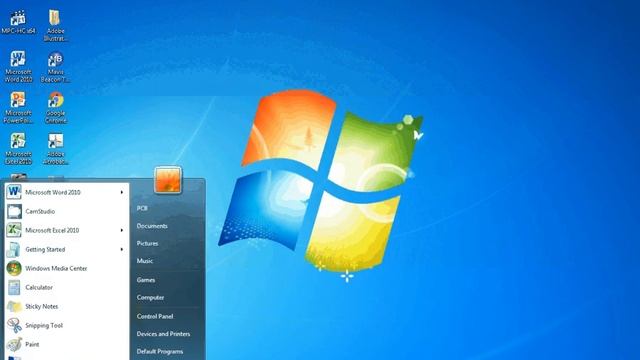Click the Windows Media Center icon
Image resolution: width=640 pixels, height=360 pixels.
tap(14, 268)
